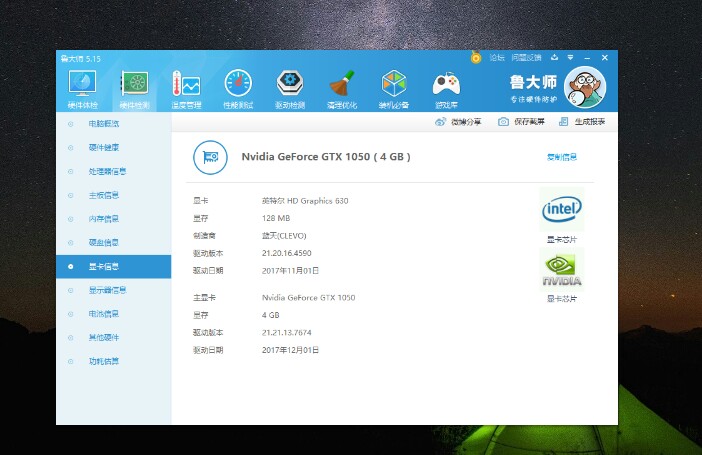Viewport: 702px width, 455px height.
Task: Click driver date 2017年11月01日
Action: [290, 270]
